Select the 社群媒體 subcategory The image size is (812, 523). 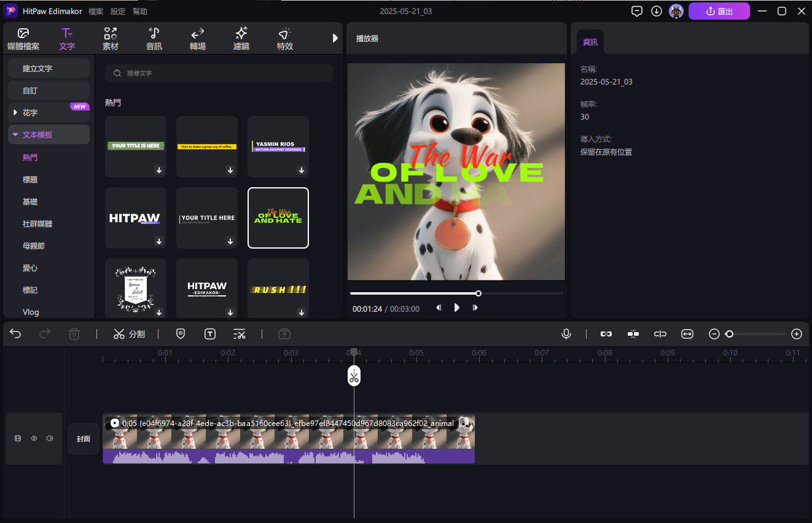[37, 223]
